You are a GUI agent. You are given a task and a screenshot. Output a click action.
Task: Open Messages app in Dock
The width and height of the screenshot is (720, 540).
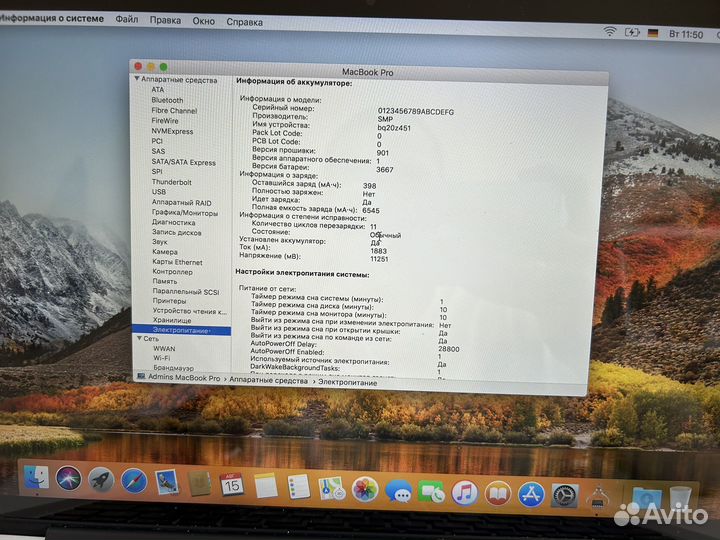[398, 491]
